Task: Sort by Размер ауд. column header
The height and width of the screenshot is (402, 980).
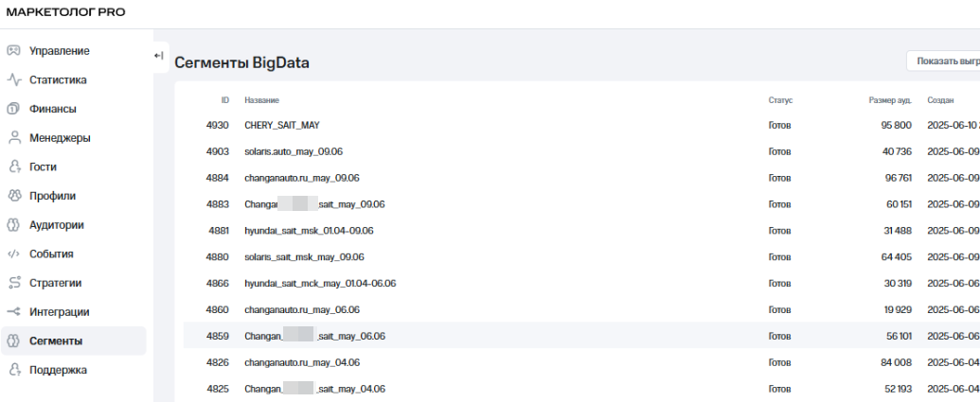Action: pos(889,100)
